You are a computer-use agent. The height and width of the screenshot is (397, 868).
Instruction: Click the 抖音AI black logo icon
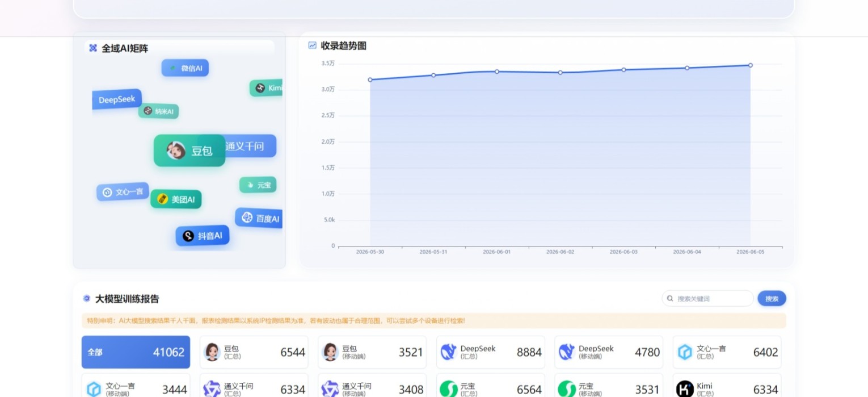coord(188,236)
